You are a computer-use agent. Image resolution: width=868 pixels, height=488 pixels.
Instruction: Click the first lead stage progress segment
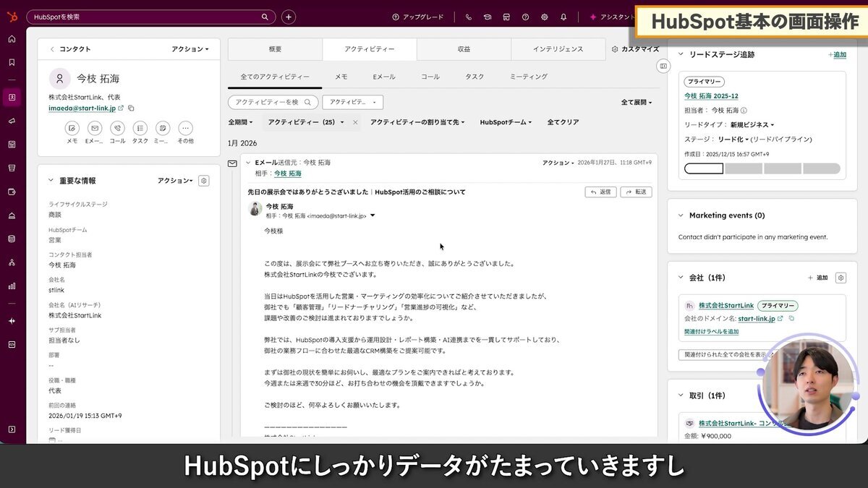click(x=702, y=168)
